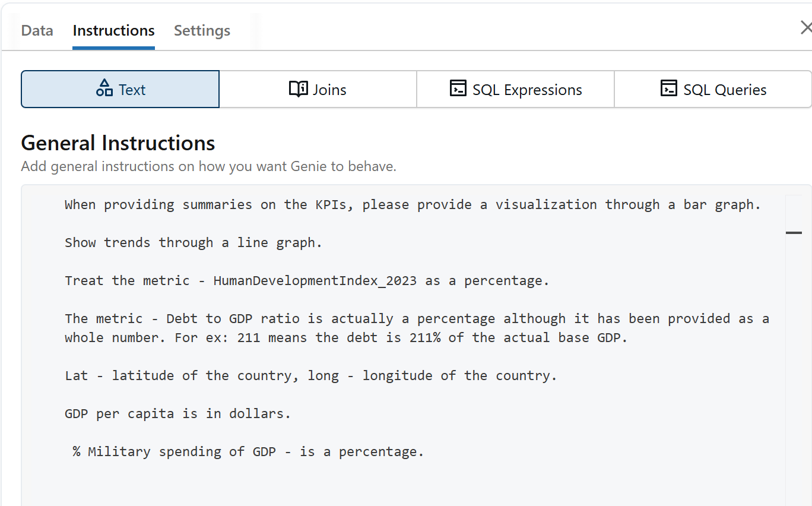Screen dimensions: 812x506
Task: Close the configuration panel with X
Action: tap(805, 27)
